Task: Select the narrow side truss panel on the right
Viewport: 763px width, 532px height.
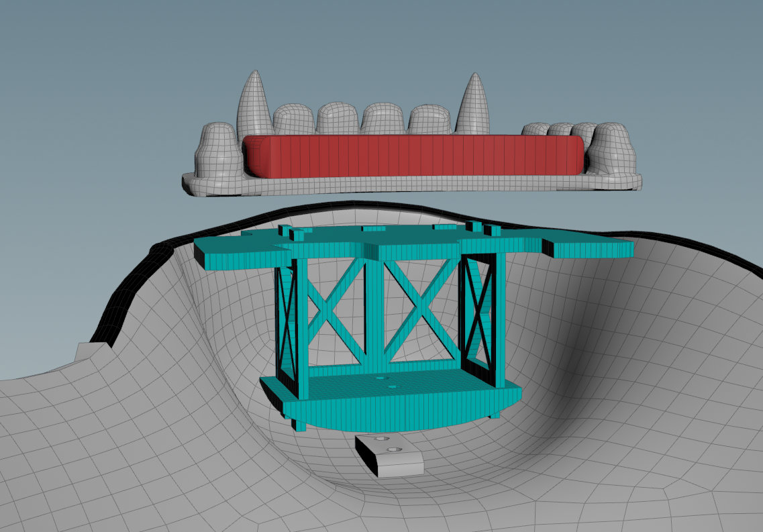Action: pyautogui.click(x=480, y=314)
